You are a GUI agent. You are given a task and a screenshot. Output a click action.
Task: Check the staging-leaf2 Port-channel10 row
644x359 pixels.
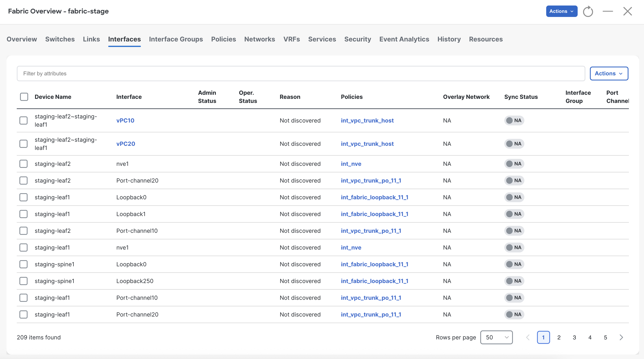coord(23,231)
